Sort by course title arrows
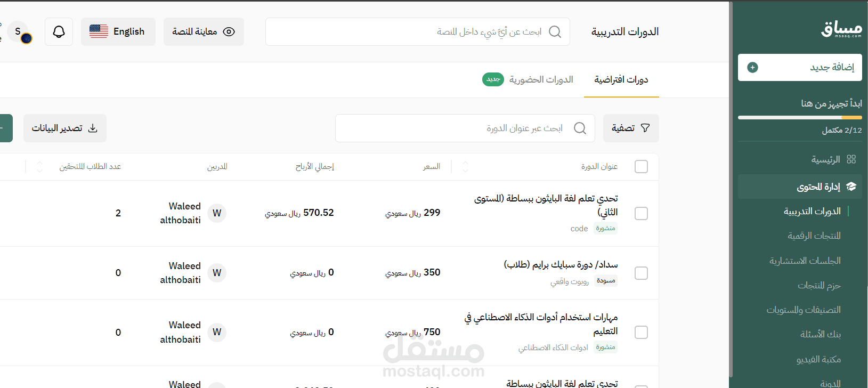868x388 pixels. (465, 167)
